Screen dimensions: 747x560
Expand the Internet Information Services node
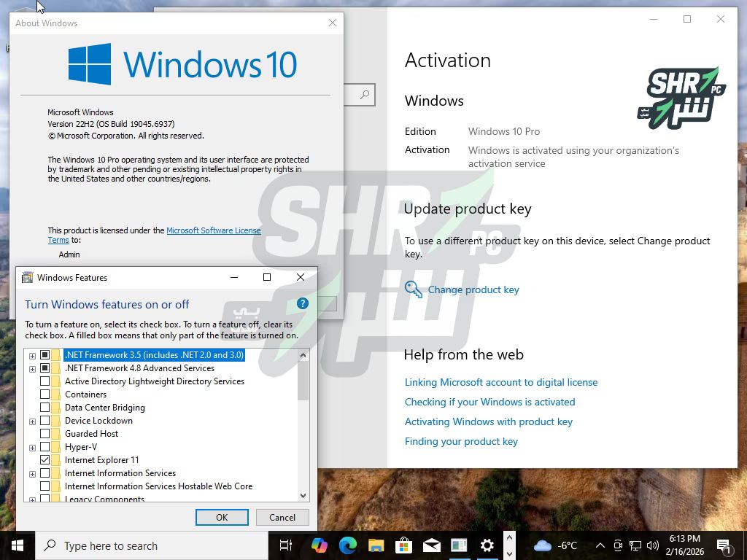coord(32,474)
